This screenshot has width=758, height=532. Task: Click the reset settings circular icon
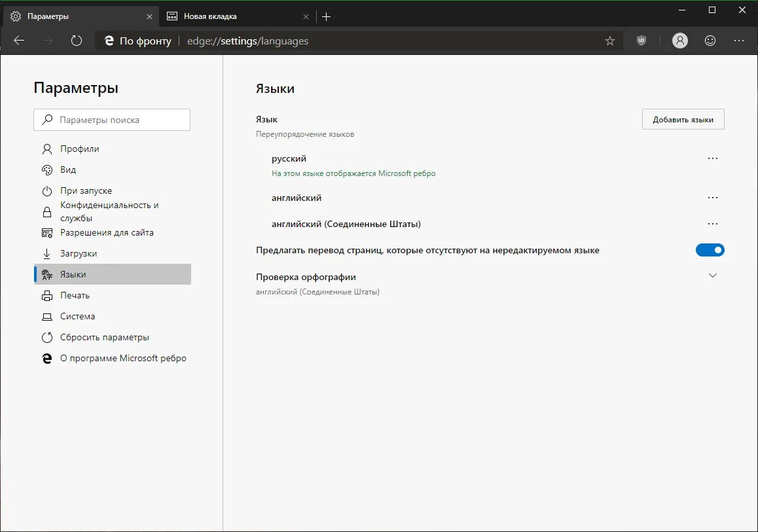tap(47, 337)
